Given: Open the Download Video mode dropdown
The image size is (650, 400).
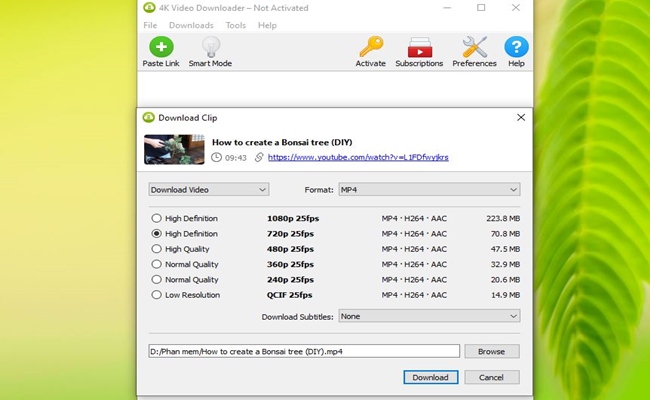Looking at the screenshot, I should (209, 189).
